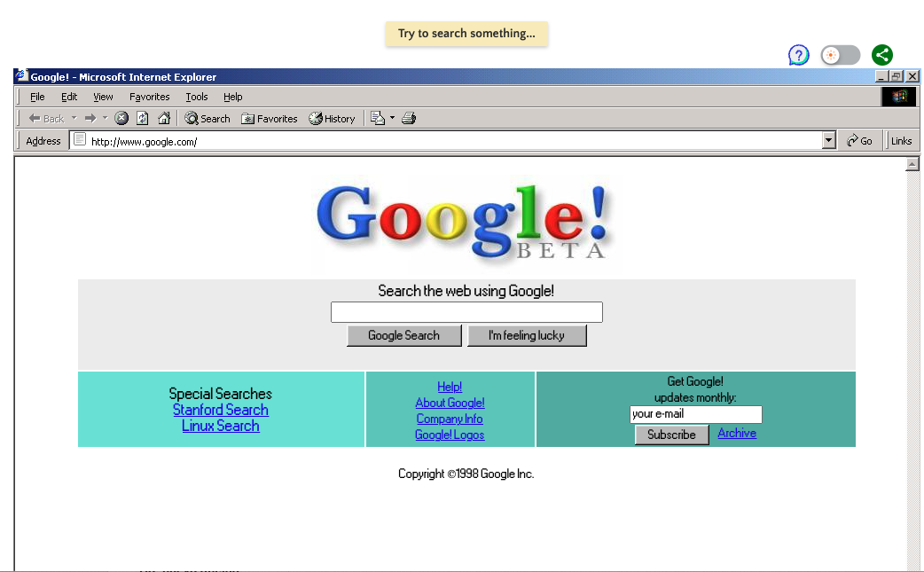Screen dimensions: 924x572
Task: Open the File menu
Action: (x=37, y=97)
